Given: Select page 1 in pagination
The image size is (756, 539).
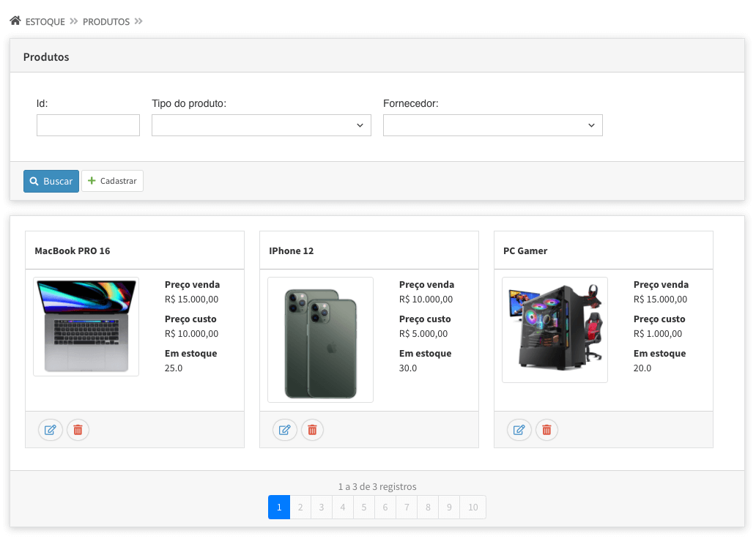Looking at the screenshot, I should (279, 507).
